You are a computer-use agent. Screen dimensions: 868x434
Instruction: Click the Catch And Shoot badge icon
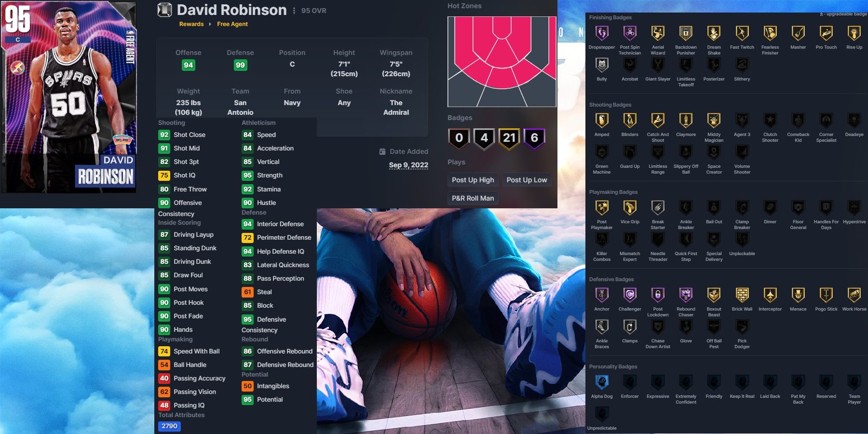point(658,121)
